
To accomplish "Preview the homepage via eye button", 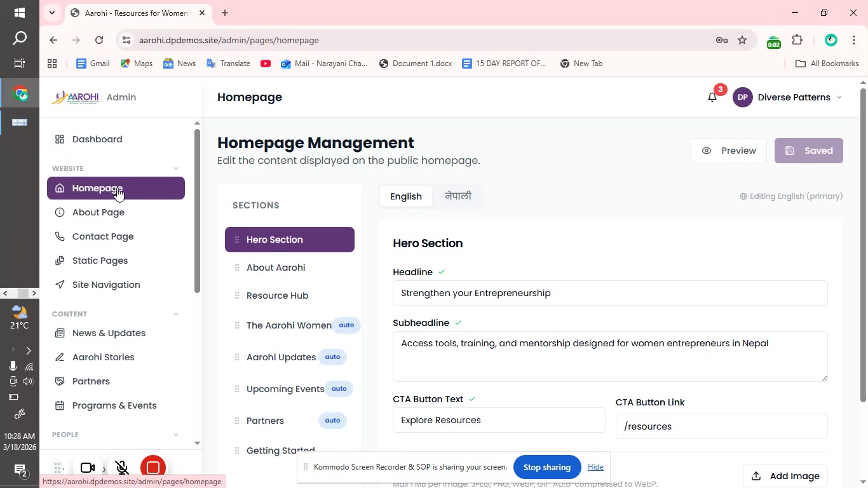I will 728,151.
